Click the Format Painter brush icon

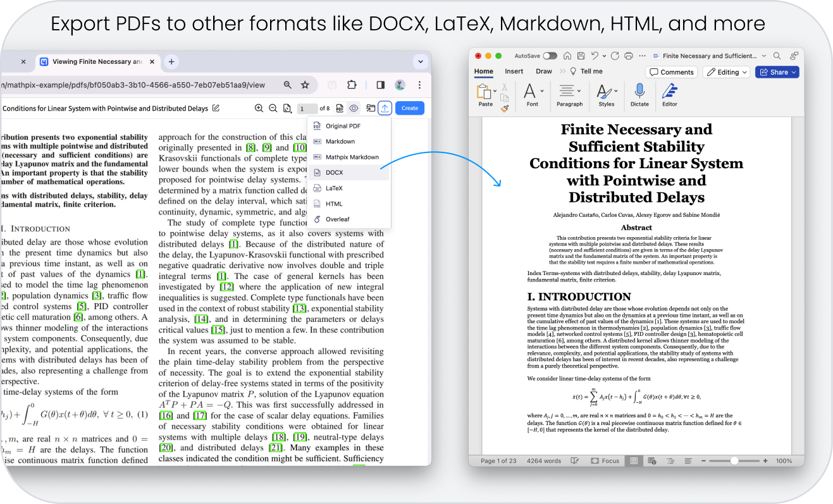point(504,109)
